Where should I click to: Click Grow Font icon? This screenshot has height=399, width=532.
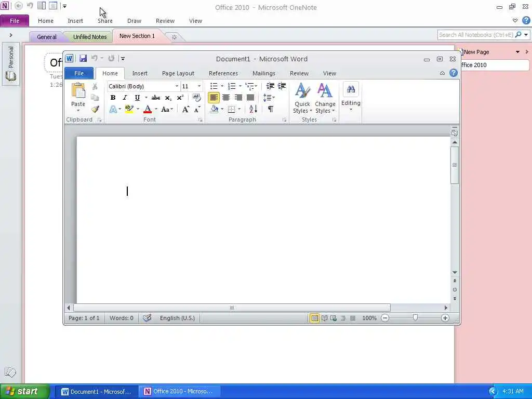click(x=185, y=109)
